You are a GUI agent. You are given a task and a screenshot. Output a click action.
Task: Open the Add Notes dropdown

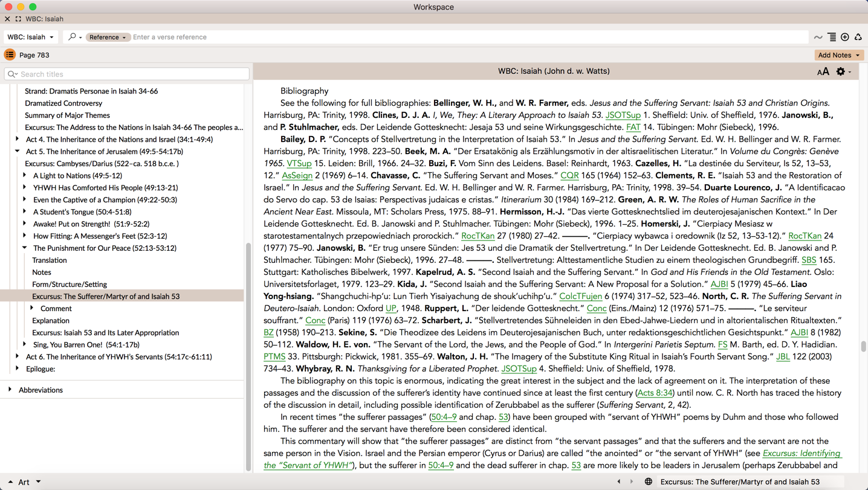pos(839,55)
